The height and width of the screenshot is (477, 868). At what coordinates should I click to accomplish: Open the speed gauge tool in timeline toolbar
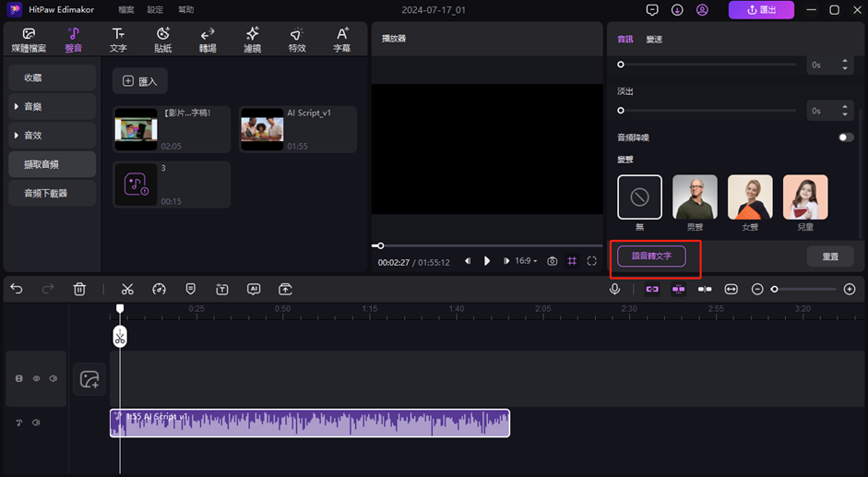[x=159, y=289]
